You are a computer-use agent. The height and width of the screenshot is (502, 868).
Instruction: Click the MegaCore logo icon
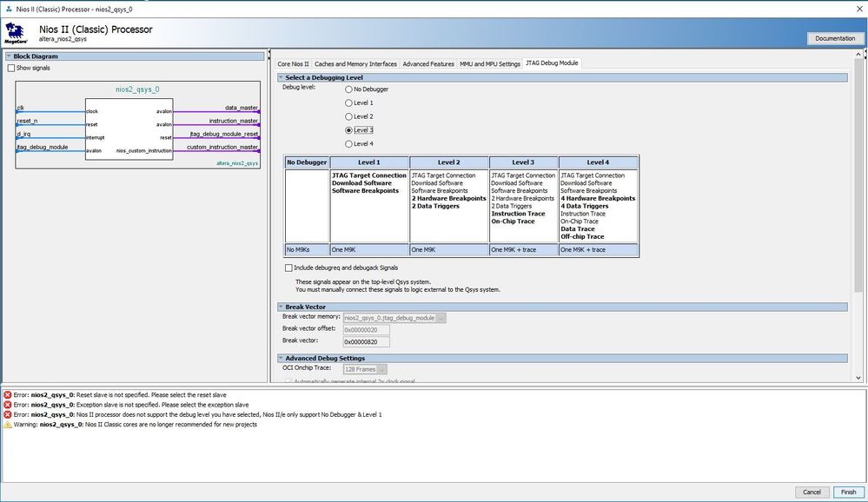[x=16, y=34]
